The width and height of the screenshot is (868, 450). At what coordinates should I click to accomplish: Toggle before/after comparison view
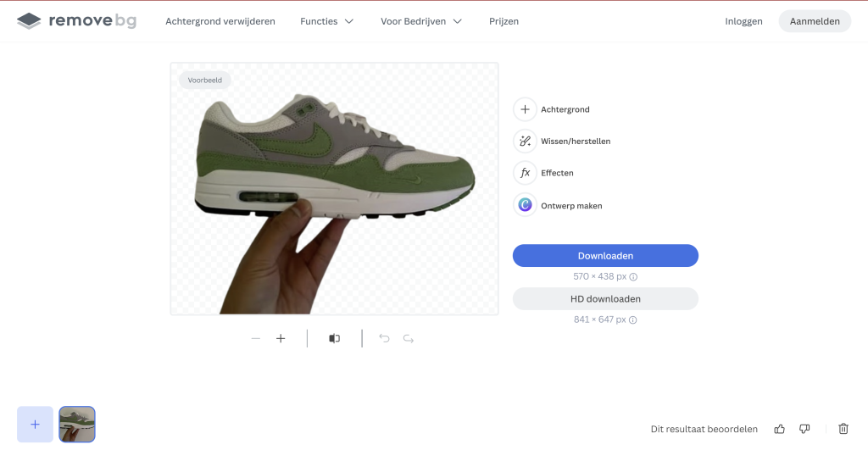coord(335,339)
